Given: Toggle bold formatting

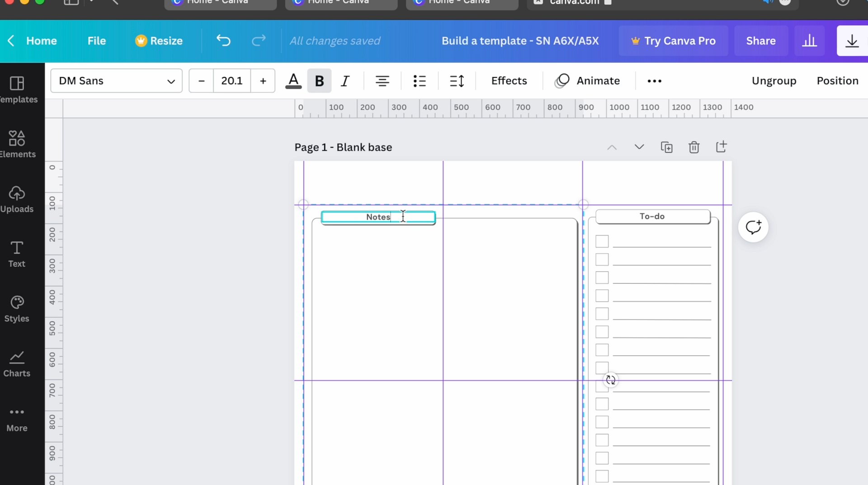Looking at the screenshot, I should pos(319,80).
